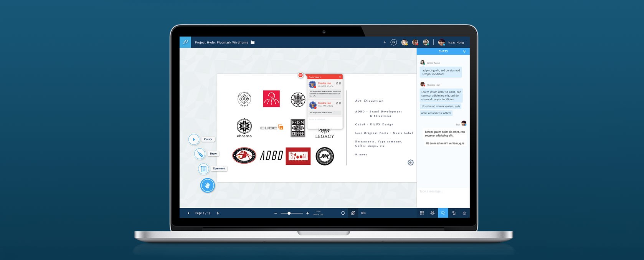This screenshot has width=644, height=260.
Task: Toggle the eye preview visibility icon
Action: click(x=363, y=213)
